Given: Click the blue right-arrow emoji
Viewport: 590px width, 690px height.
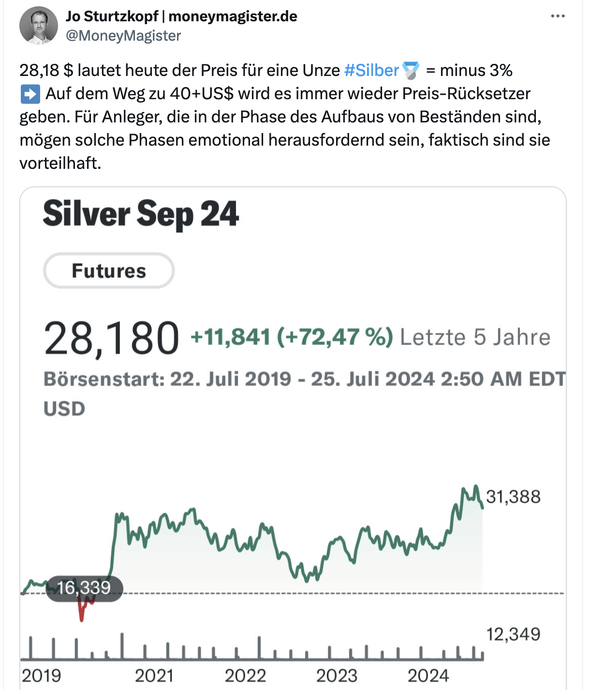Looking at the screenshot, I should coord(30,94).
